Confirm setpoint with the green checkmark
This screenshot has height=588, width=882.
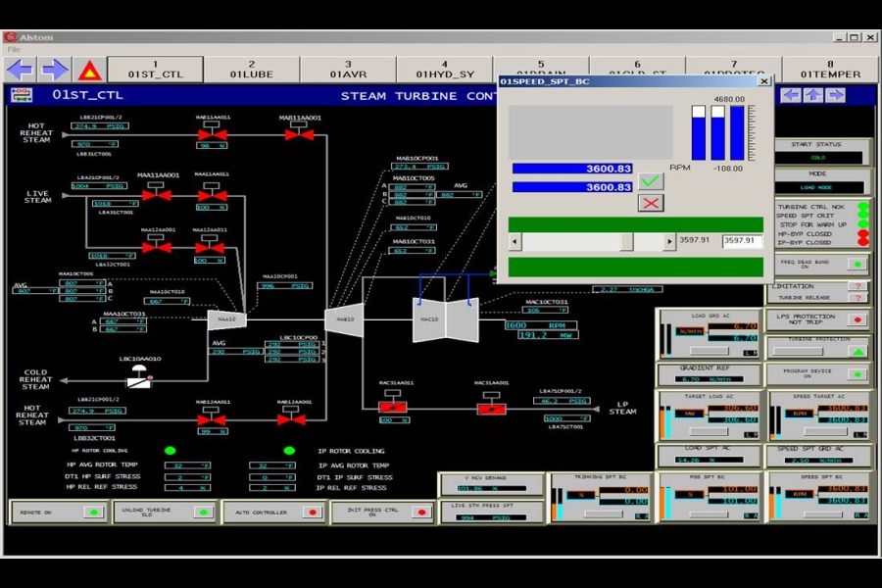(651, 181)
